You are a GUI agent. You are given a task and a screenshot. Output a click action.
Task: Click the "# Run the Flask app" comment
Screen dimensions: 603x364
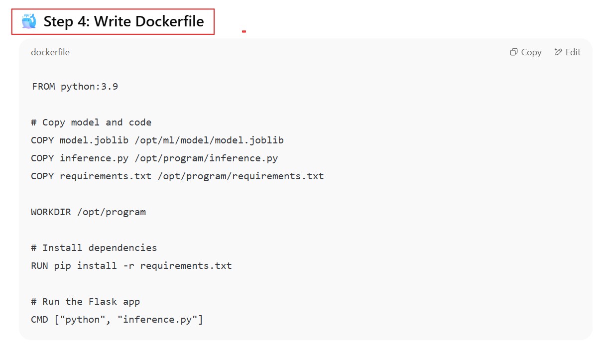tap(85, 302)
